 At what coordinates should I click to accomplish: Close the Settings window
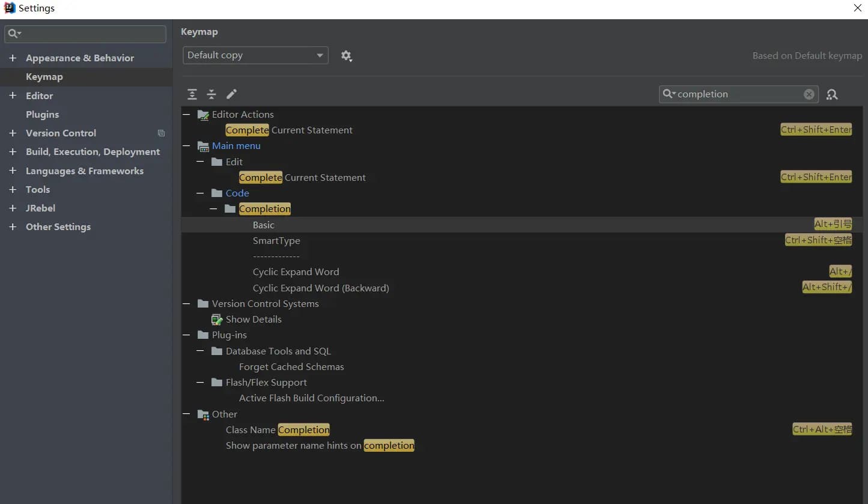coord(858,8)
